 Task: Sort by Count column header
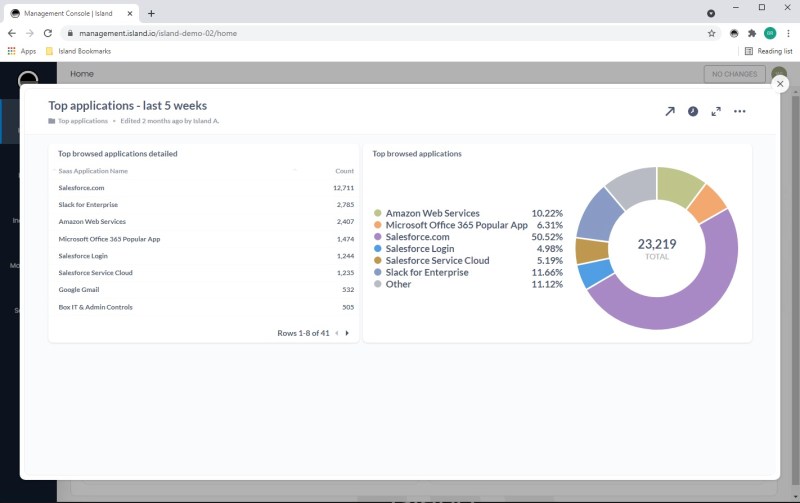pos(344,171)
